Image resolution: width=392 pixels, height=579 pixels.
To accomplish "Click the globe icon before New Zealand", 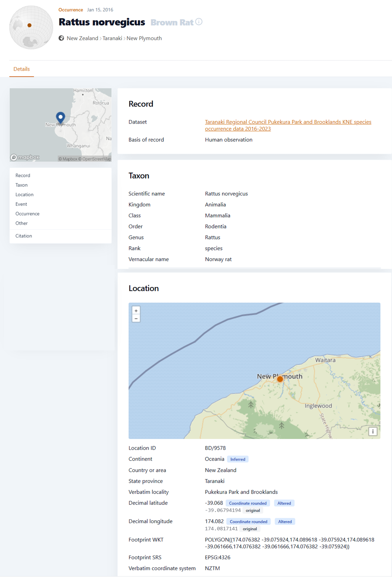I will tap(61, 38).
